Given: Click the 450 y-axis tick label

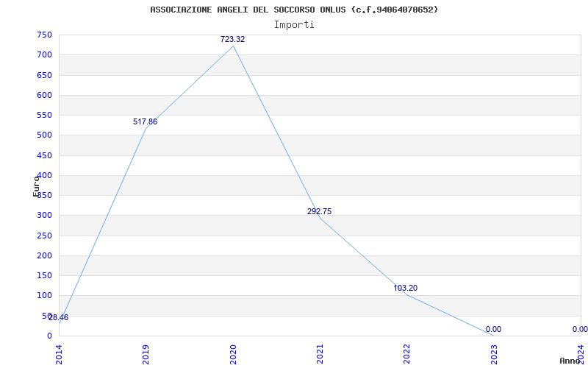Looking at the screenshot, I should point(44,155).
